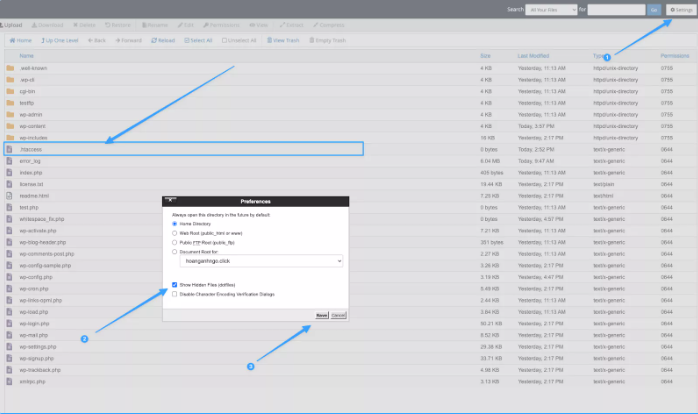Open the Settings gear button
The width and height of the screenshot is (698, 414).
click(677, 9)
